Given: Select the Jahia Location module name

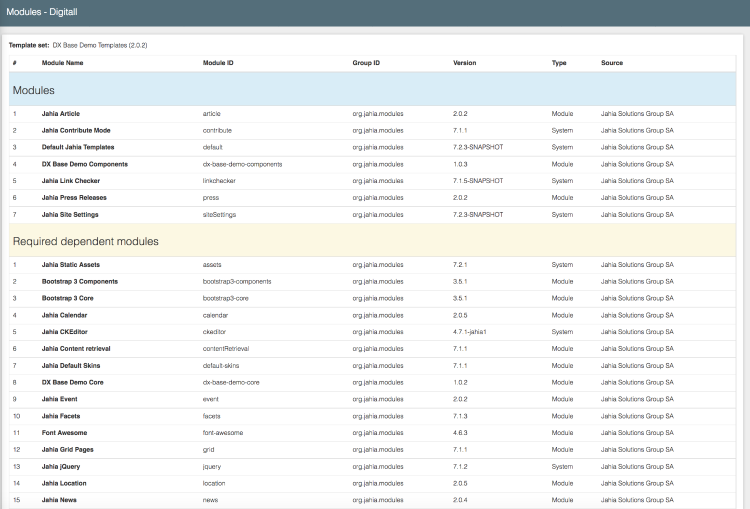Looking at the screenshot, I should coord(64,483).
